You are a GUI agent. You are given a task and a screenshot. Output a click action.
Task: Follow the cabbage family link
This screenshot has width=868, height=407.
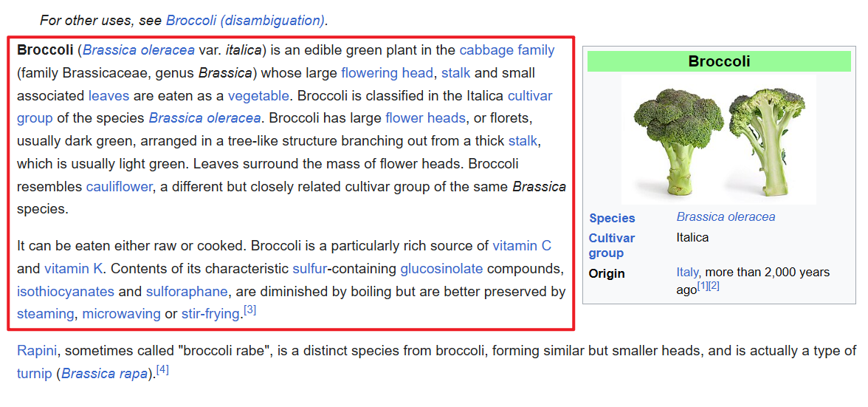pos(506,50)
